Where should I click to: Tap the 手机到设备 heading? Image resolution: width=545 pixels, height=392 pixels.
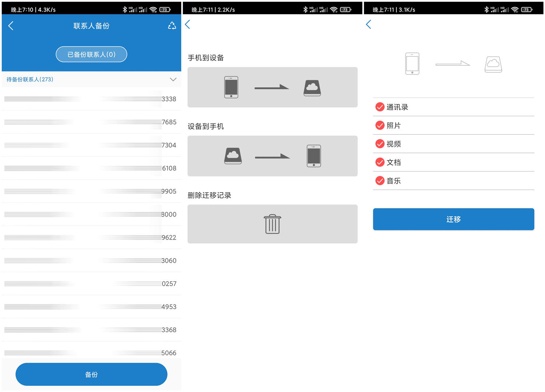tap(206, 58)
